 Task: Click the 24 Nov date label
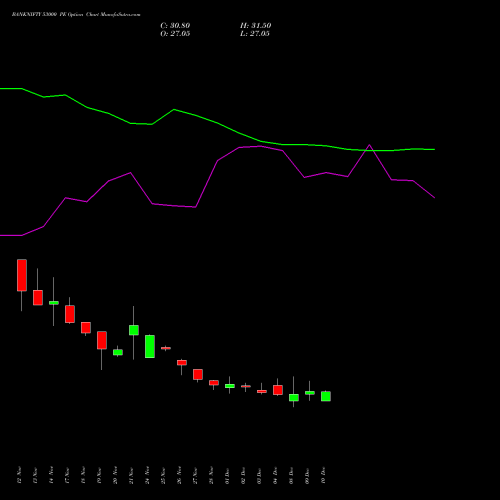coord(147,475)
